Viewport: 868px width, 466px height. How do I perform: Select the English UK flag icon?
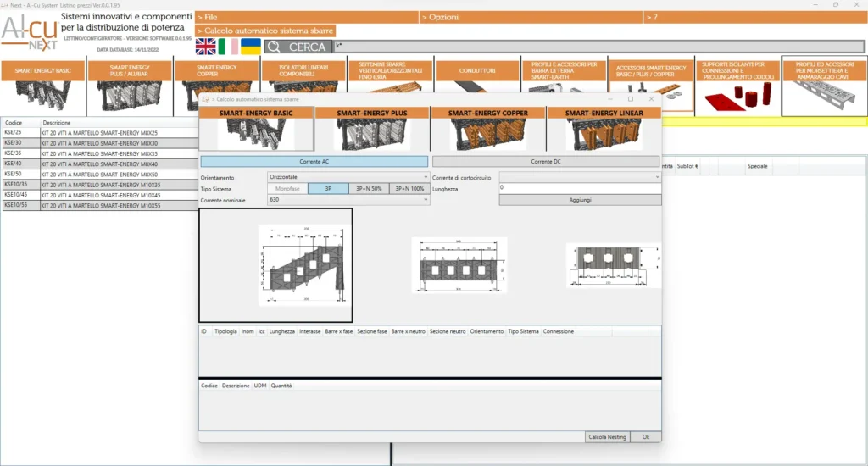tap(205, 47)
